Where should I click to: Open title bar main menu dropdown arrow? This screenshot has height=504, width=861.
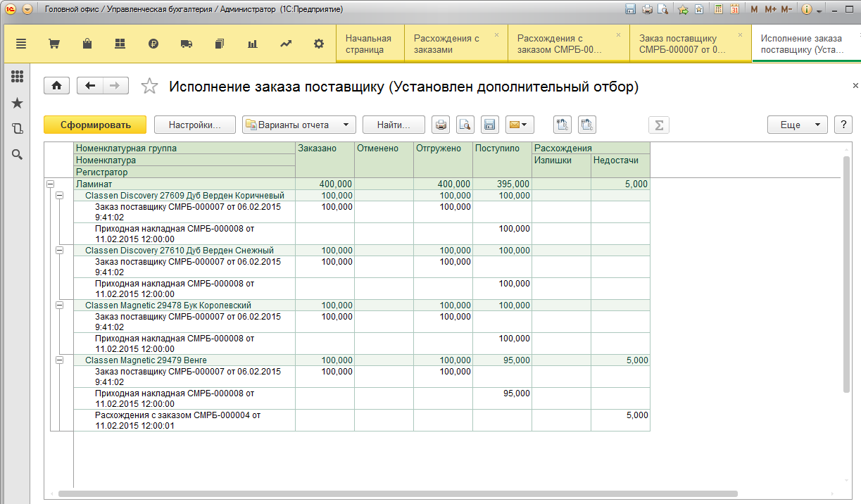(x=27, y=9)
